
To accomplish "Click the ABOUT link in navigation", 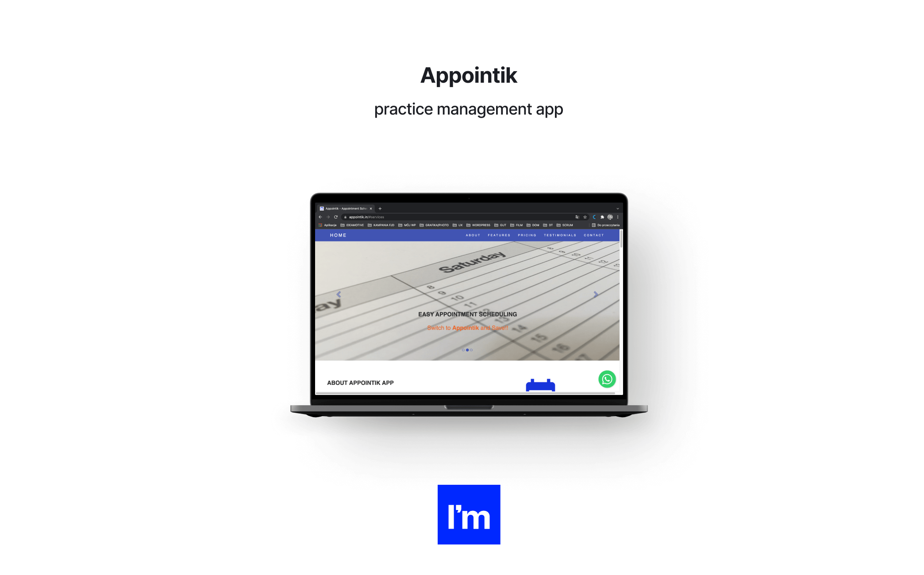I will click(x=471, y=235).
